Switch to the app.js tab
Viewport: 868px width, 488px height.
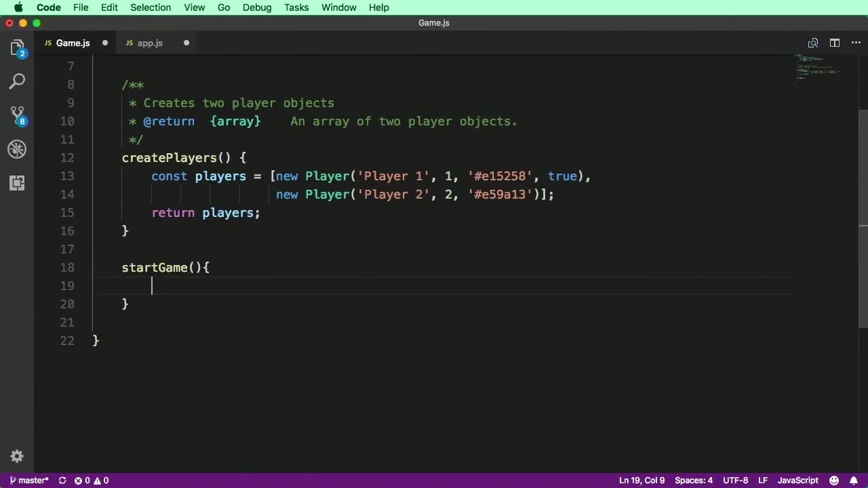click(x=149, y=43)
